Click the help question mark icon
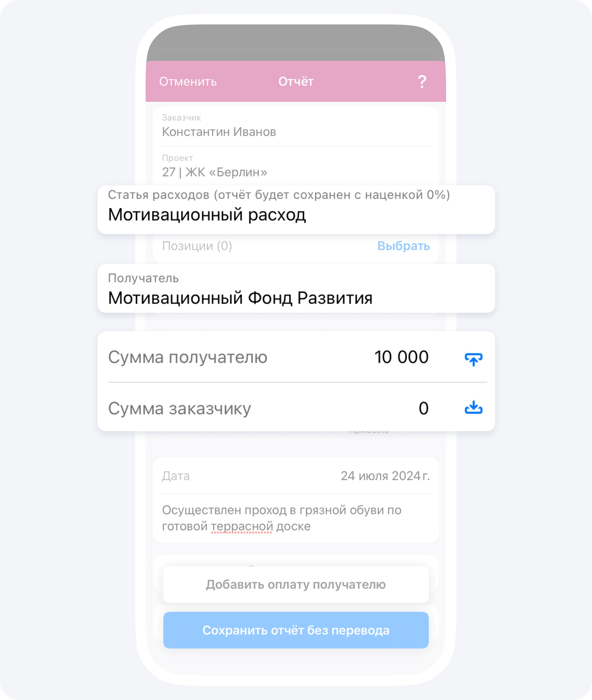 tap(421, 81)
